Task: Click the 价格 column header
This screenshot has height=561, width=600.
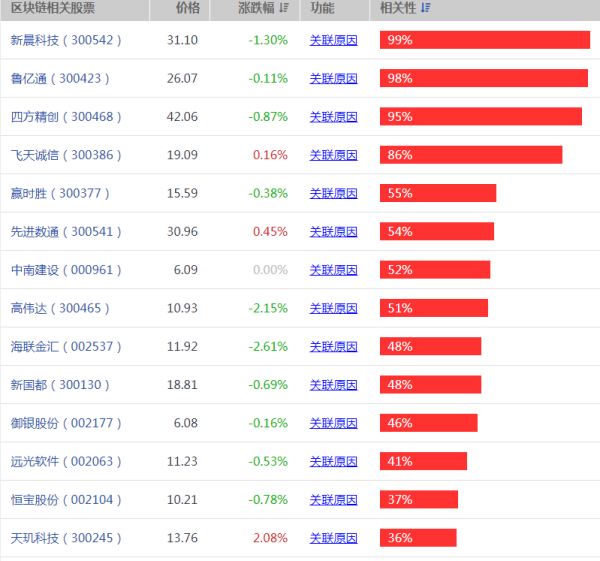Action: click(x=179, y=8)
